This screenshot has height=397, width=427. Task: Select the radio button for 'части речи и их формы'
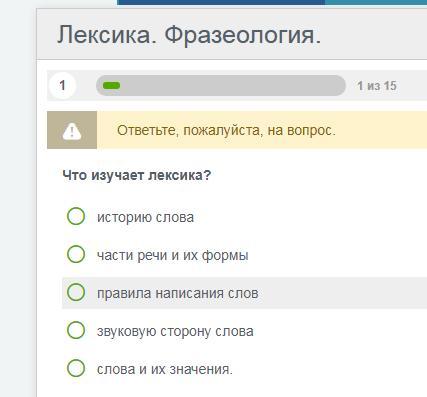tap(76, 254)
